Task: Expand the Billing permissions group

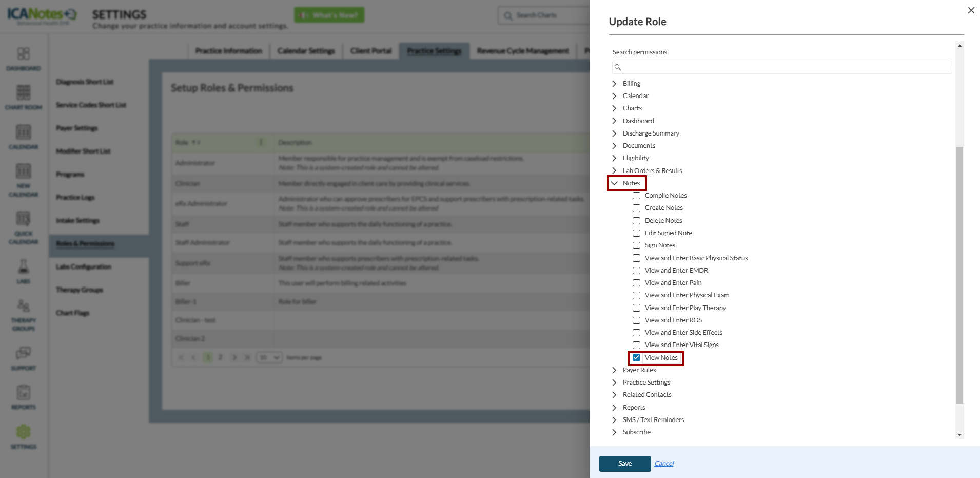Action: tap(614, 84)
